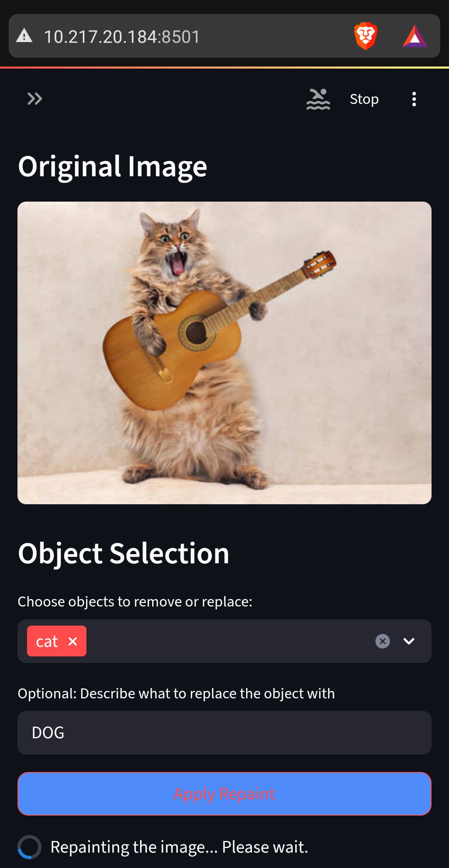Click the repainting progress spinner
Viewport: 449px width, 868px height.
click(x=30, y=847)
